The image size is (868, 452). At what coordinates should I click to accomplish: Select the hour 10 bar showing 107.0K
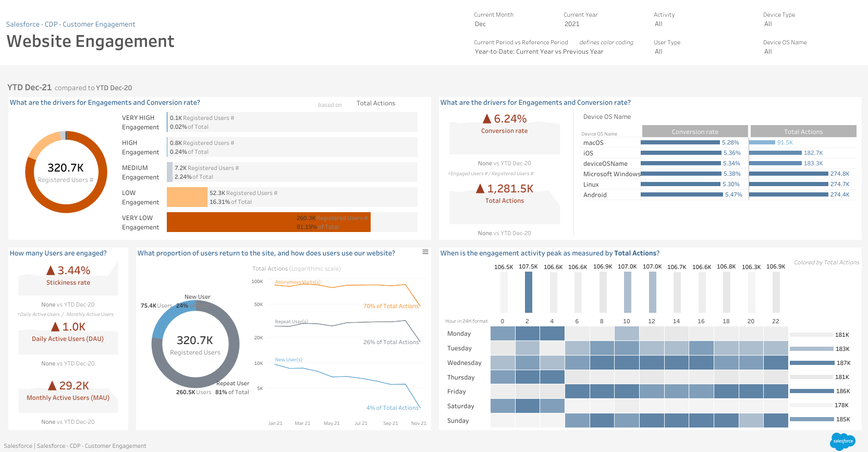pos(627,292)
